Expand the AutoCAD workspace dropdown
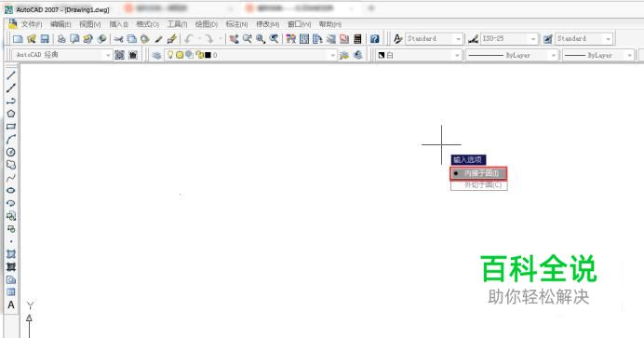Screen dimensions: 644x338 (x=108, y=55)
